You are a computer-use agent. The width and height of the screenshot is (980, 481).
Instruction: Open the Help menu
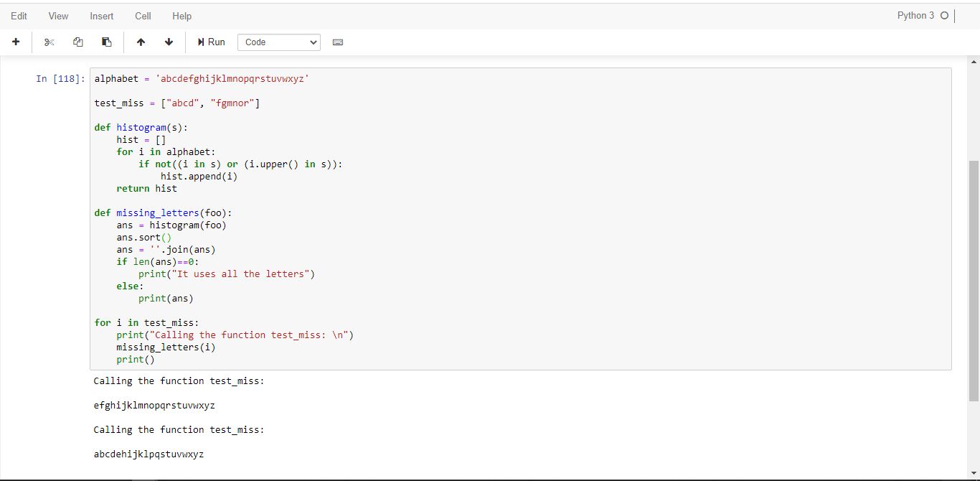[182, 16]
